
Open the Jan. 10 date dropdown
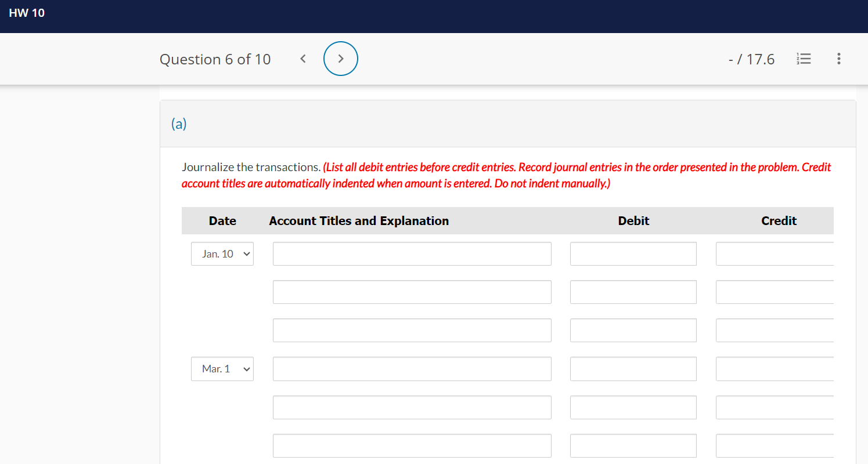[x=222, y=253]
